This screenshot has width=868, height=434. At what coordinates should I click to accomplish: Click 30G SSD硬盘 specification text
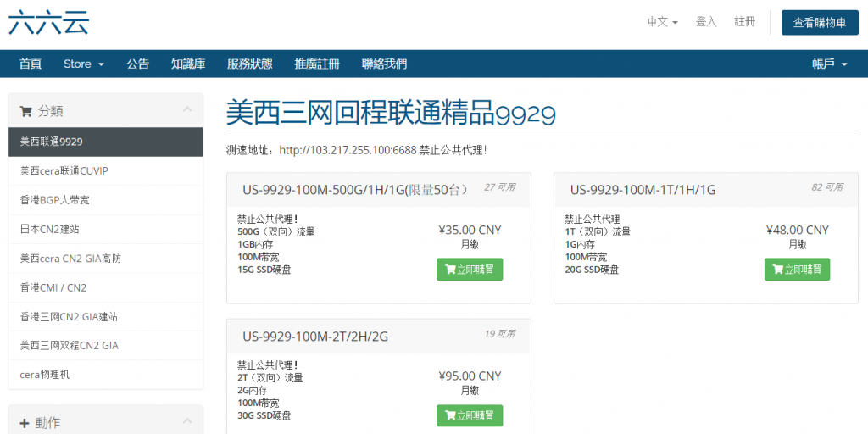(264, 415)
